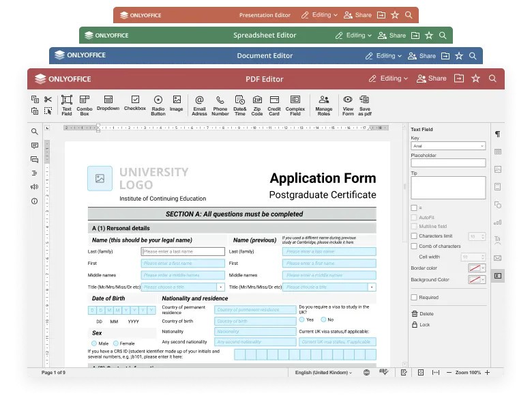Screen dimensions: 532x396
Task: Add a Date & Time field
Action: coord(240,104)
